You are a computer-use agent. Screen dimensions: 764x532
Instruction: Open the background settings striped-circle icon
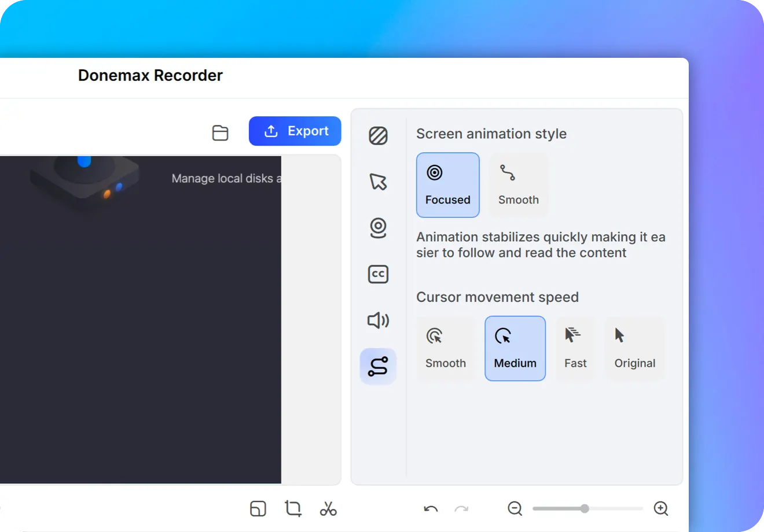click(x=378, y=136)
